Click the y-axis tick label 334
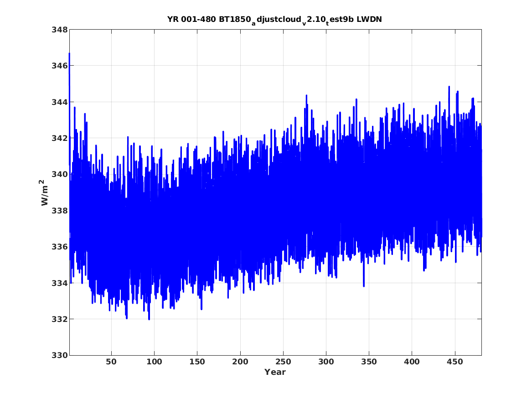 (59, 283)
